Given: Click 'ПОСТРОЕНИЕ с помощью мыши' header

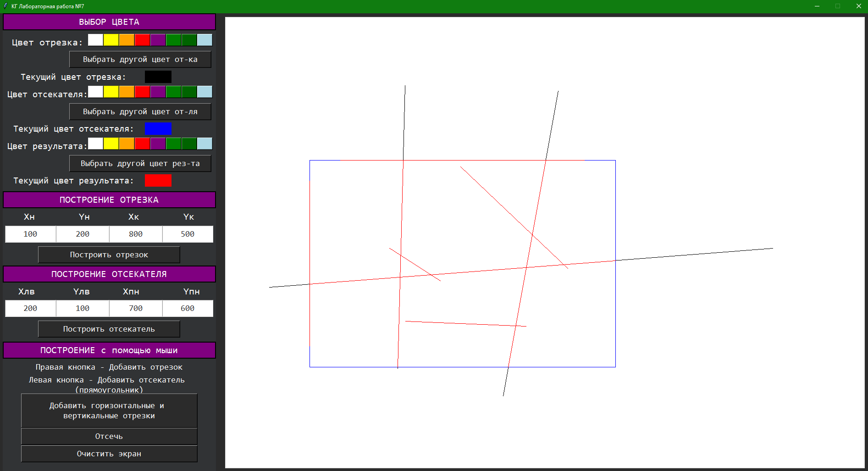Looking at the screenshot, I should pos(109,350).
